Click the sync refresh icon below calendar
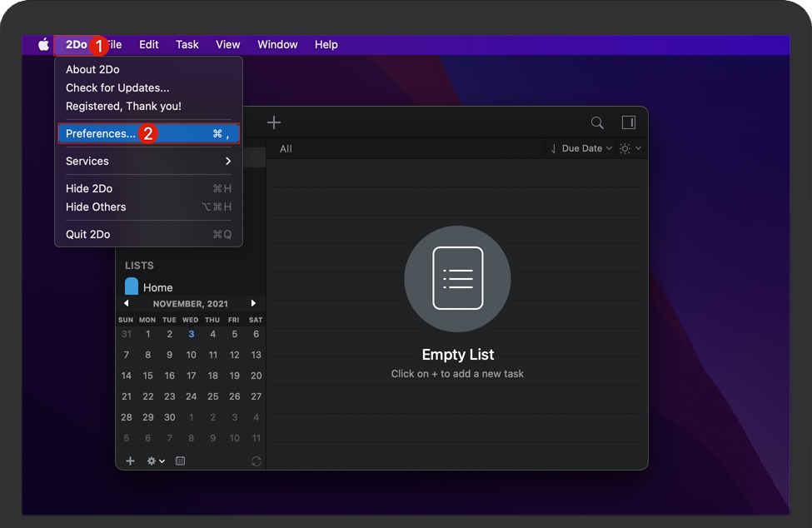 [256, 461]
